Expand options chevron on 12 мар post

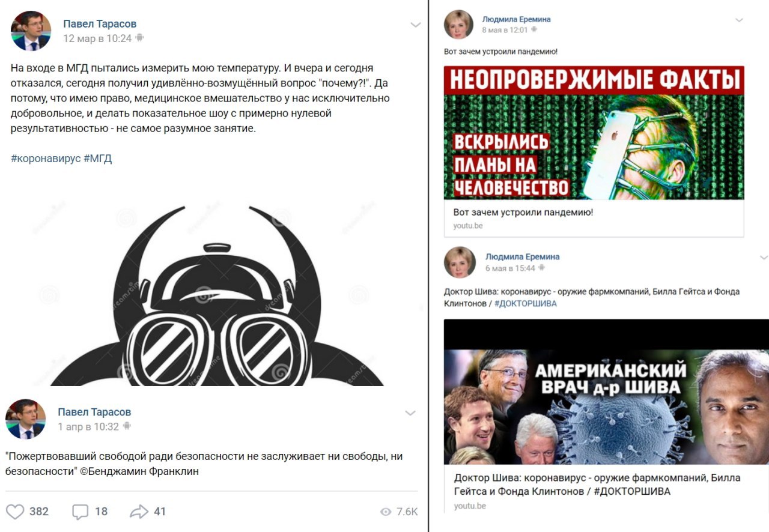point(415,25)
